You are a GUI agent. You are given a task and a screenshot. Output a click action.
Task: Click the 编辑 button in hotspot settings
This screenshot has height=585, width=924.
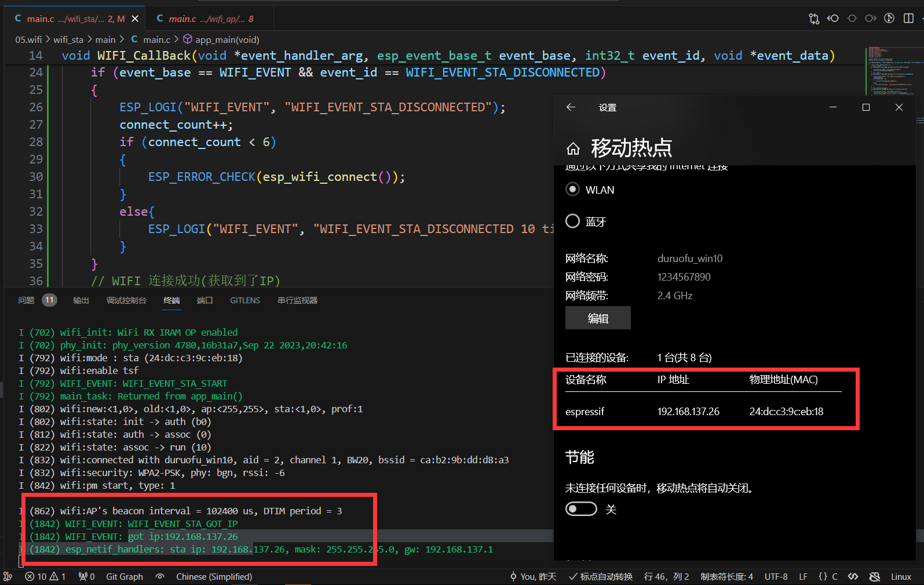click(598, 318)
